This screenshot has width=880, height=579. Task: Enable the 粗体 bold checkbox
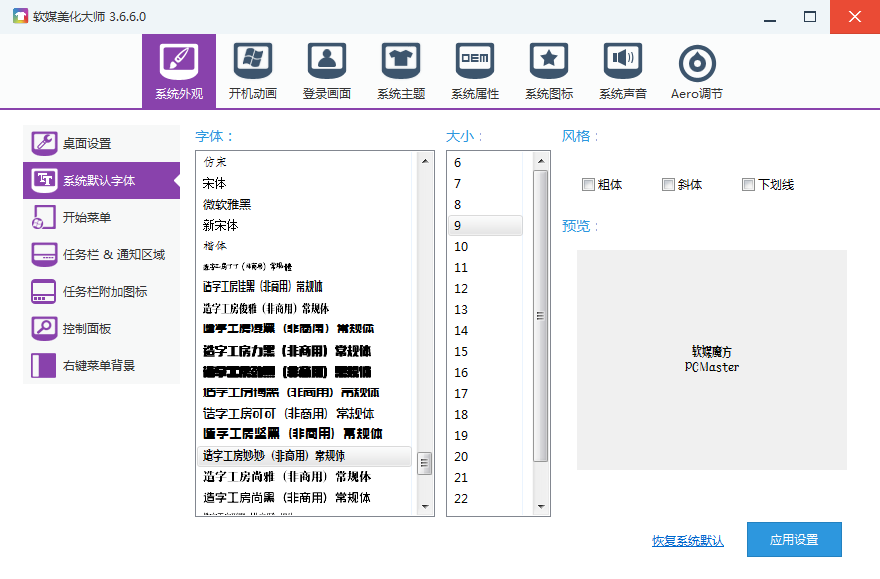tap(588, 184)
